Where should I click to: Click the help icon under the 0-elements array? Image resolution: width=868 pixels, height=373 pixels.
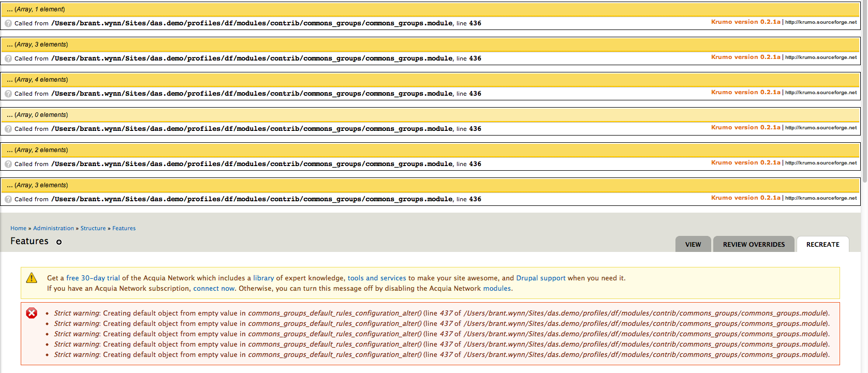(x=8, y=129)
